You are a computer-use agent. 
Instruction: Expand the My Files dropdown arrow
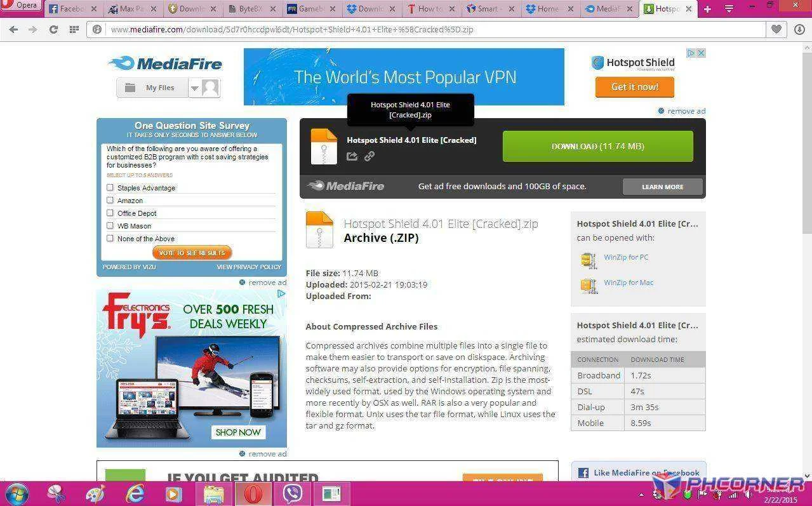click(195, 88)
